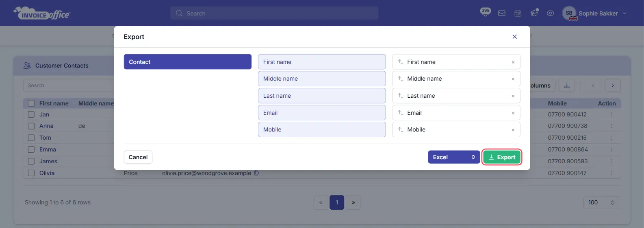Focus the top Search bar

pyautogui.click(x=274, y=13)
